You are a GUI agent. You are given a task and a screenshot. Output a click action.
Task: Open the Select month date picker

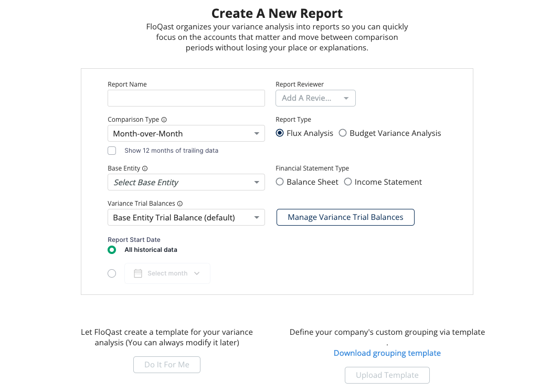pos(167,273)
